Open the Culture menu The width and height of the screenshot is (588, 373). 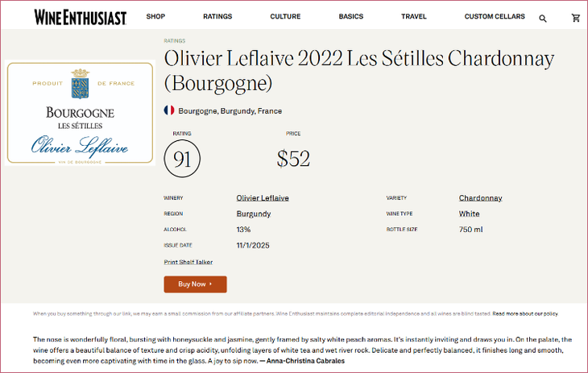(x=285, y=17)
